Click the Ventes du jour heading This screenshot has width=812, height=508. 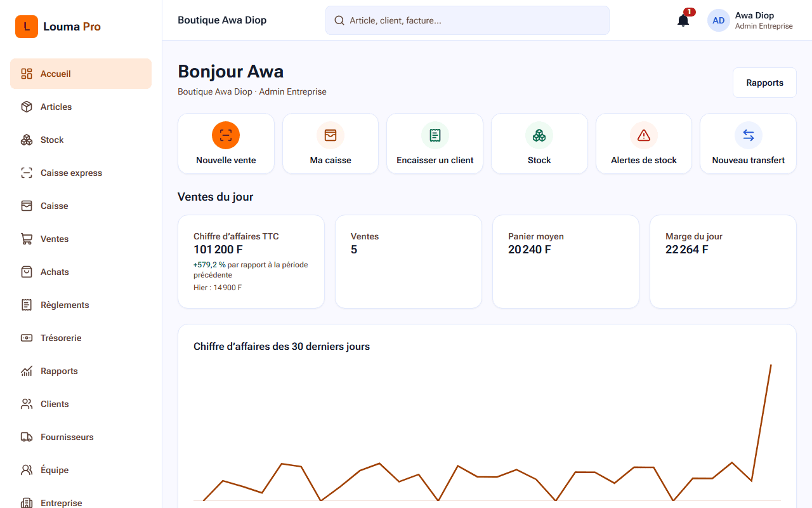[x=216, y=197]
